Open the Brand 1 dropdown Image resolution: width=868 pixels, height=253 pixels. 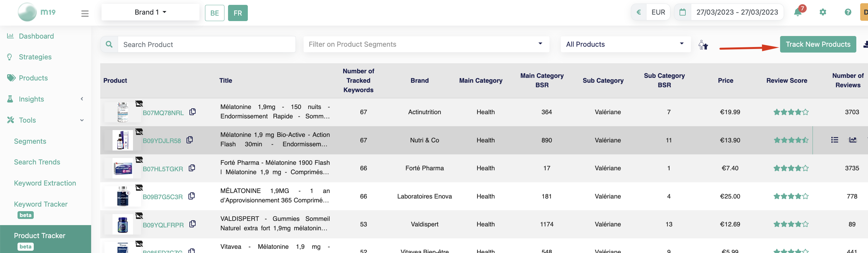[150, 12]
